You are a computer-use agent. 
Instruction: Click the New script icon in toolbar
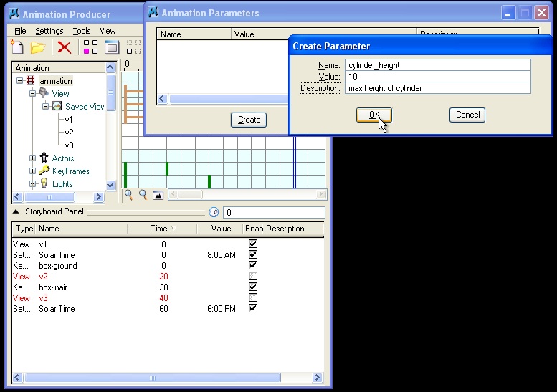pyautogui.click(x=17, y=47)
